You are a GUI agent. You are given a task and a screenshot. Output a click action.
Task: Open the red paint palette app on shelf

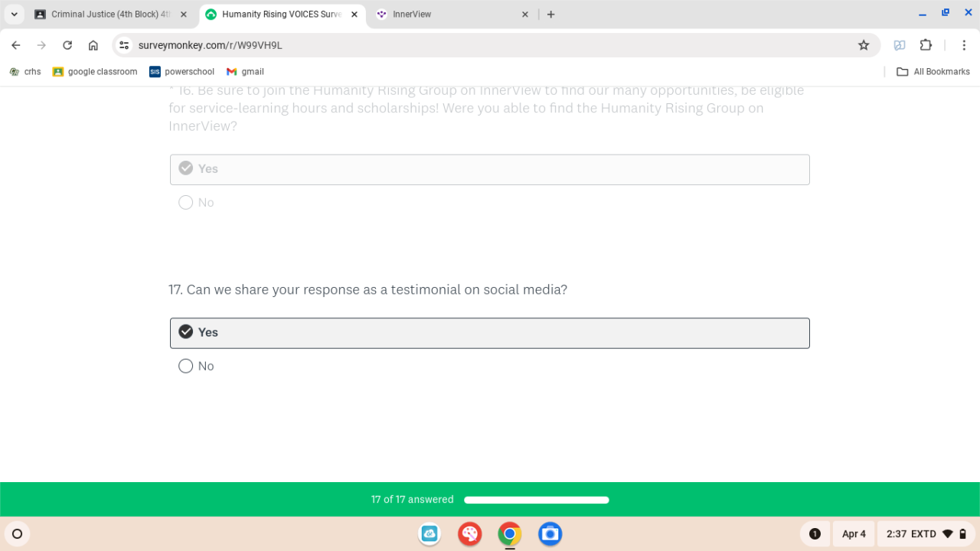coord(469,533)
